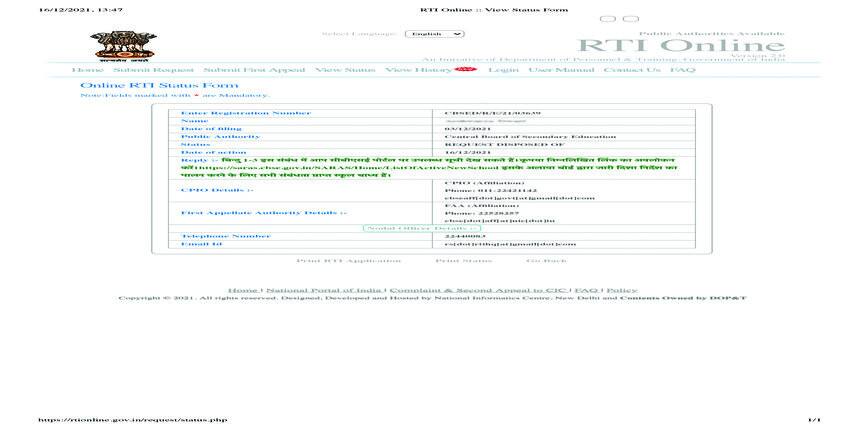
Task: Click the national emblem logo
Action: 123,46
